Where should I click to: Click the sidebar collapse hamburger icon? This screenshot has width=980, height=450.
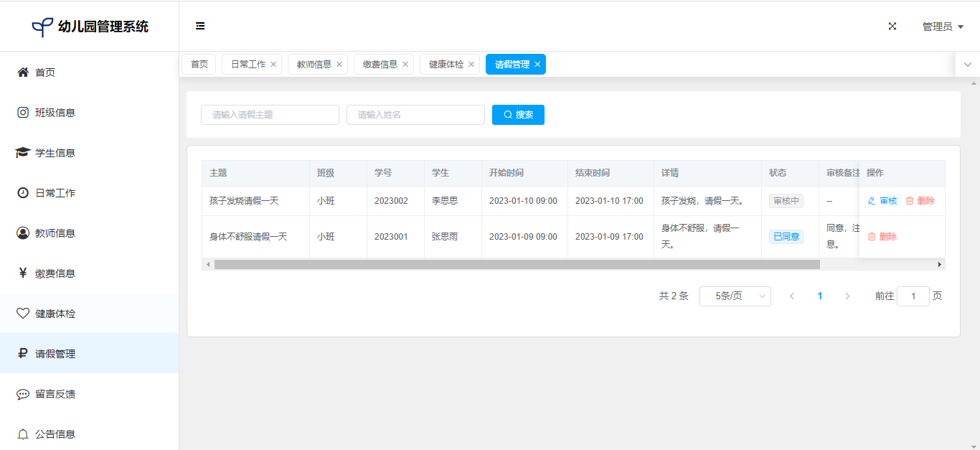tap(200, 26)
